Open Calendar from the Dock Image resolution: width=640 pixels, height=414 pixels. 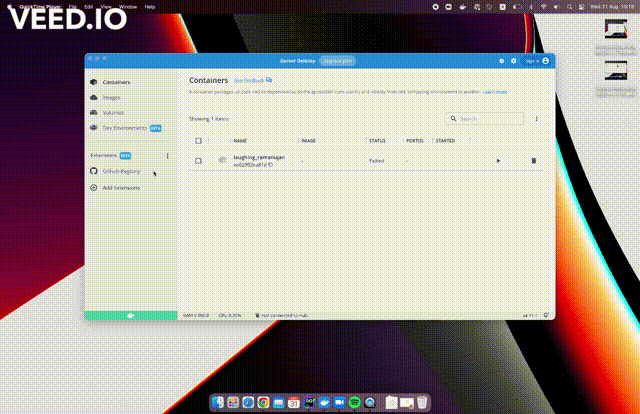(293, 403)
